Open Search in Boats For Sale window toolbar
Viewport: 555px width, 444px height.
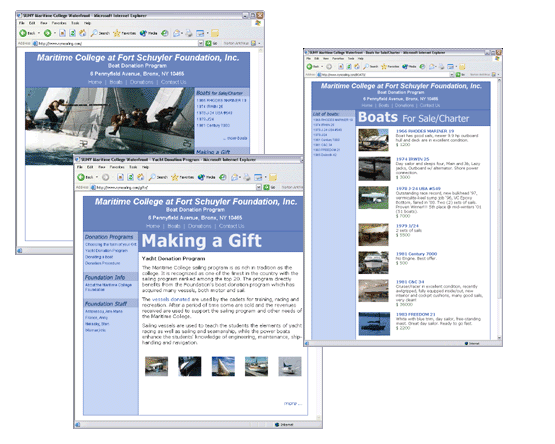[x=371, y=66]
